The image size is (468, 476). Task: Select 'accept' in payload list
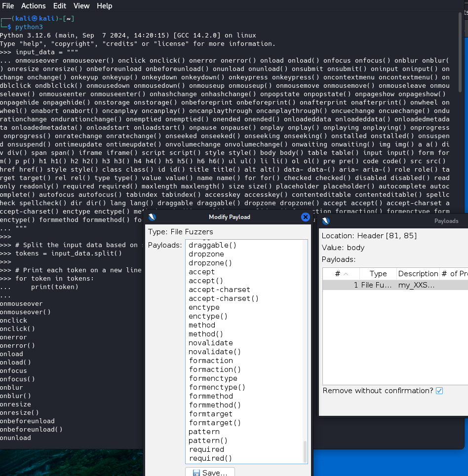[201, 272]
